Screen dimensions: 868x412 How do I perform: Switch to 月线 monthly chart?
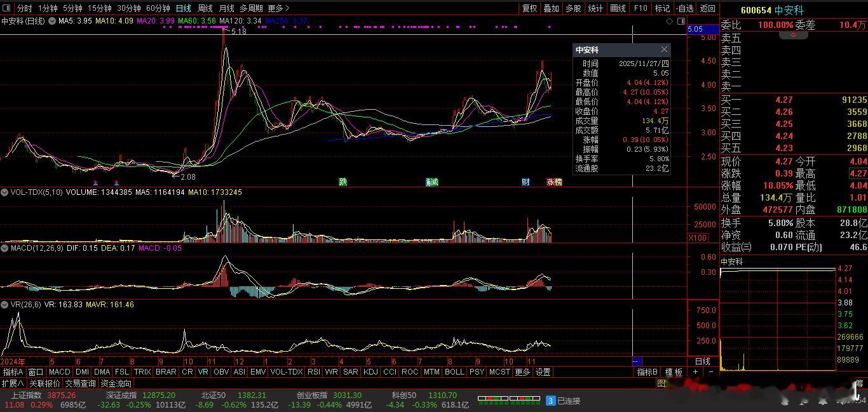pos(226,8)
